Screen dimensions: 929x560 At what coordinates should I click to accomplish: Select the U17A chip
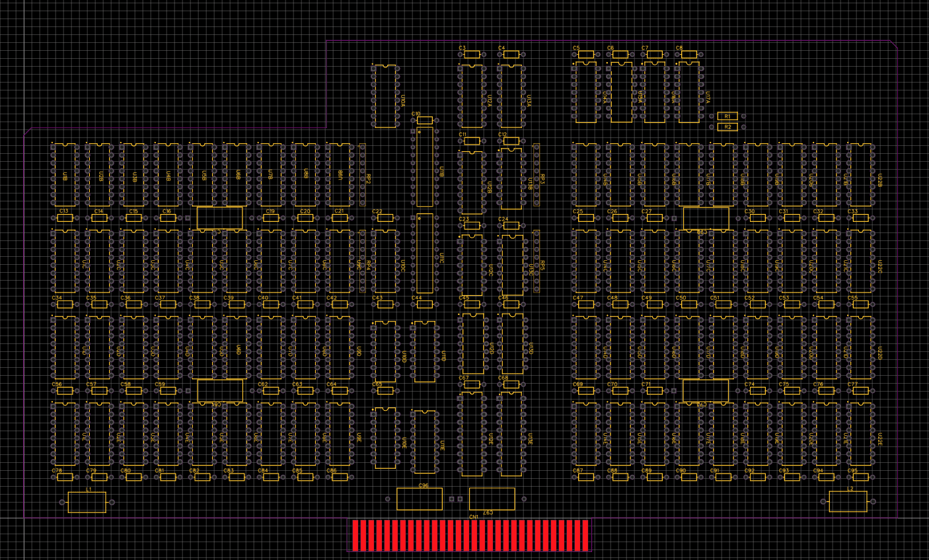pos(689,92)
